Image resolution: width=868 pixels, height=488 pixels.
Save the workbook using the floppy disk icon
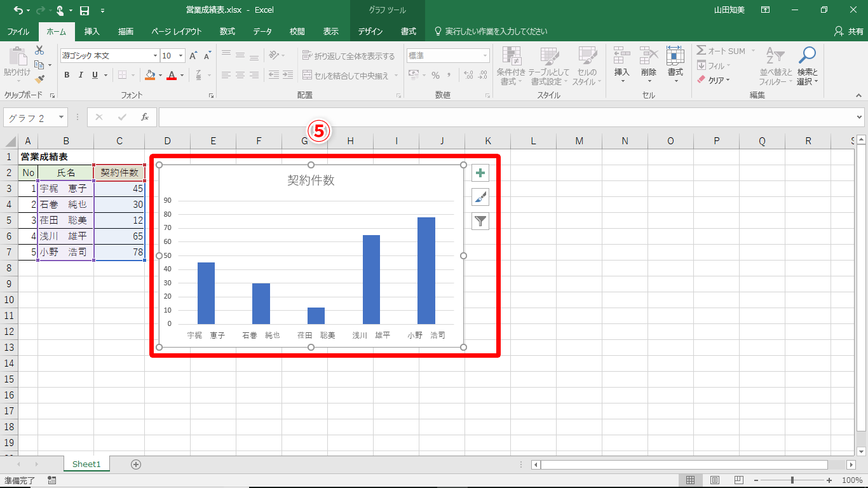pos(85,10)
